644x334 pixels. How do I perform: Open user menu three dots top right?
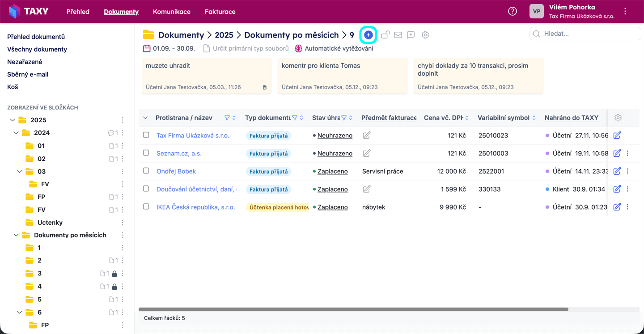[x=625, y=12]
